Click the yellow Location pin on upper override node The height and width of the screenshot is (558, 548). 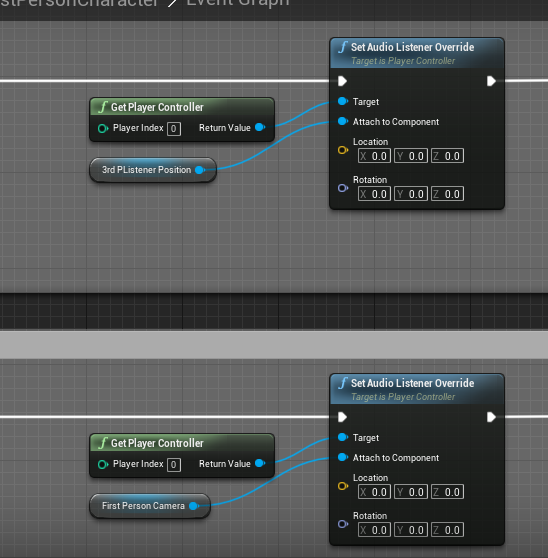pyautogui.click(x=343, y=150)
